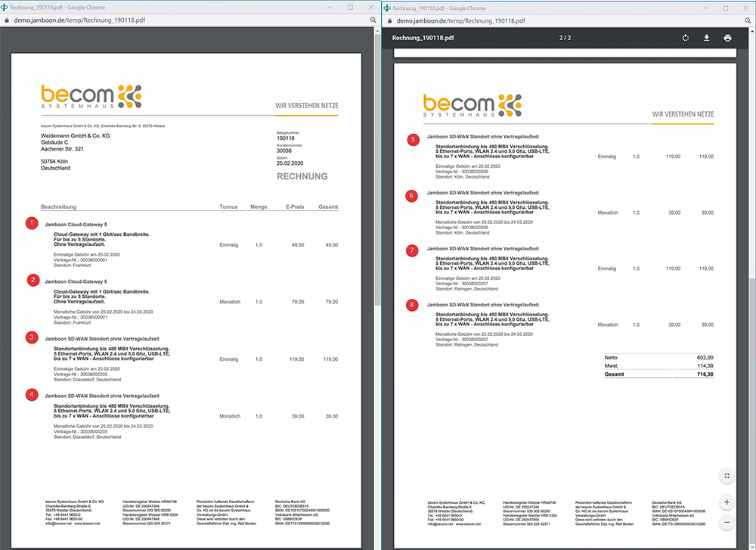Focus the left window URL address field
The width and height of the screenshot is (756, 550).
[79, 20]
